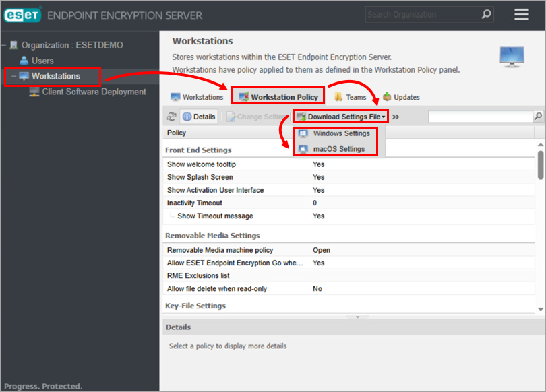Select Users in the navigation tree
This screenshot has height=392, width=546.
click(x=42, y=61)
